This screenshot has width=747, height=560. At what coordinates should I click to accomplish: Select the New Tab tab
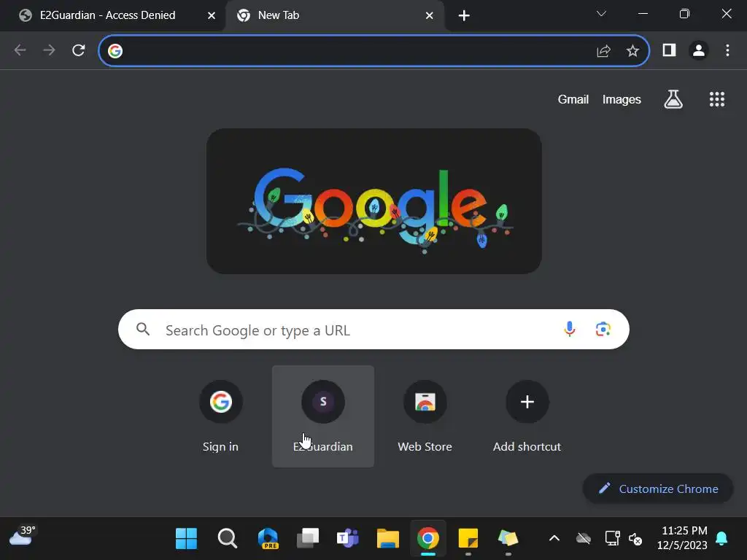click(x=333, y=16)
